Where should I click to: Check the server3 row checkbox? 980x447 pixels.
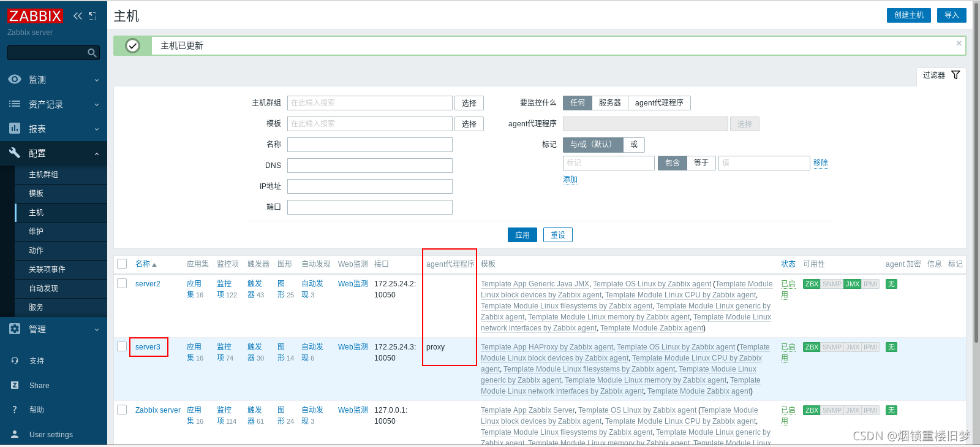122,346
